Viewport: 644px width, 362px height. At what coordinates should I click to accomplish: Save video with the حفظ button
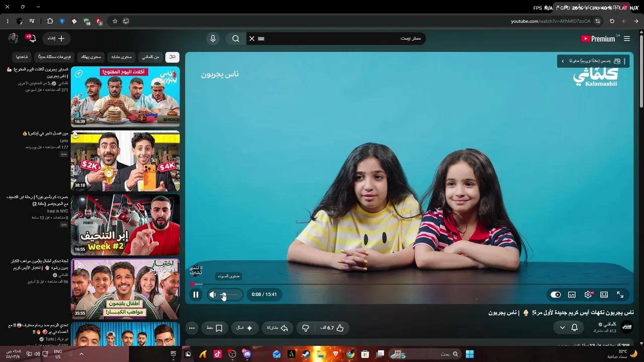tap(215, 328)
